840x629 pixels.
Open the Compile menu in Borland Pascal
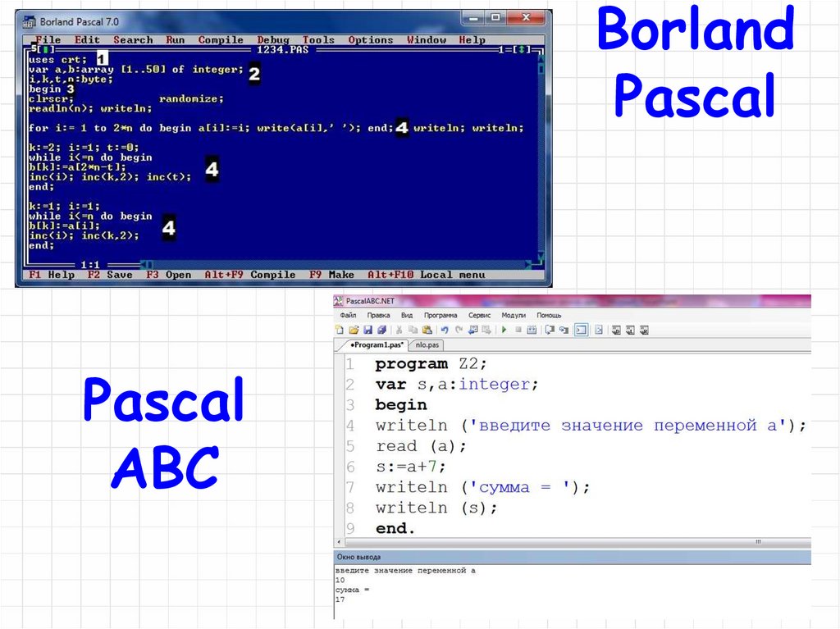[220, 39]
